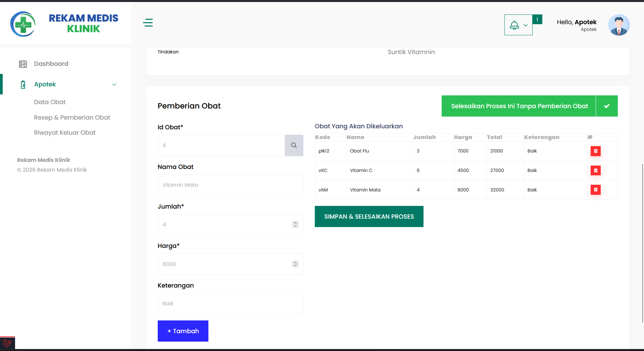Focus the Keterangan input field
The width and height of the screenshot is (644, 351).
tap(231, 304)
